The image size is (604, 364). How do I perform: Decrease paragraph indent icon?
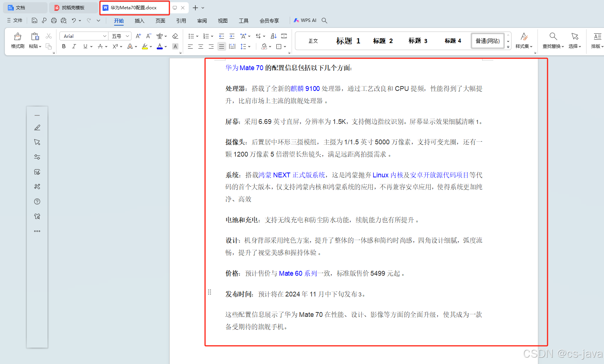point(221,36)
